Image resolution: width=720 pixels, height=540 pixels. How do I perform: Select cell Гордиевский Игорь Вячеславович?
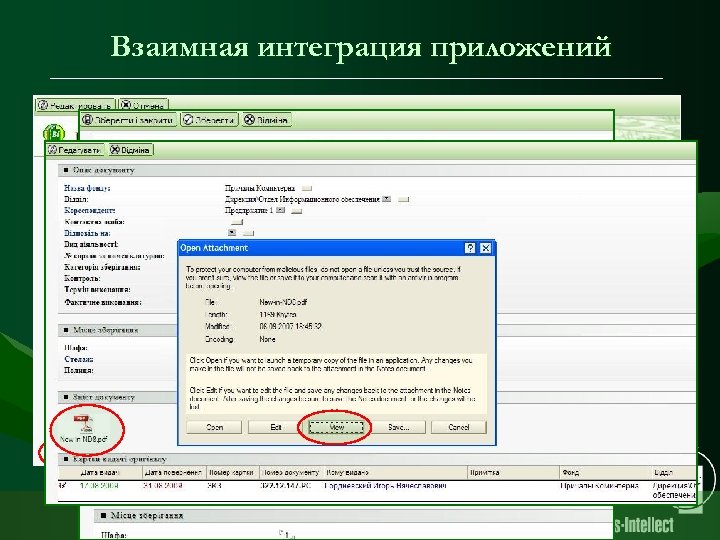(x=385, y=486)
